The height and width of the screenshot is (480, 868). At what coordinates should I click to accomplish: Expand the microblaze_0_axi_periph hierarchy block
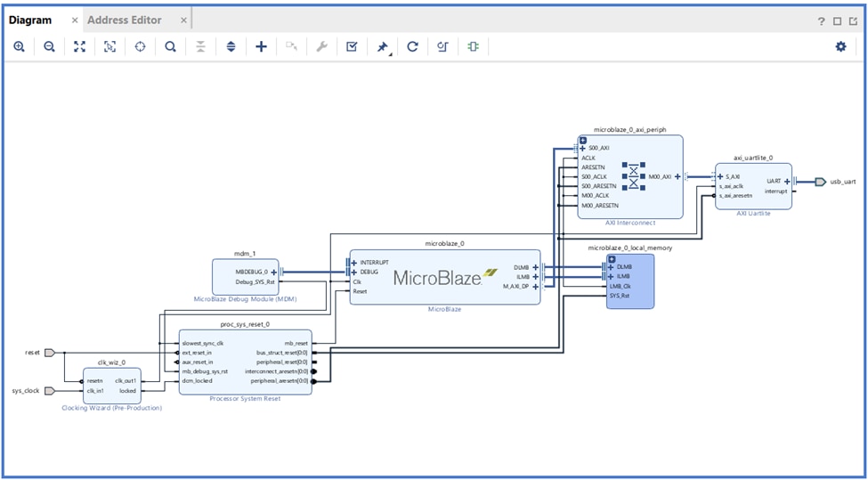coord(583,140)
